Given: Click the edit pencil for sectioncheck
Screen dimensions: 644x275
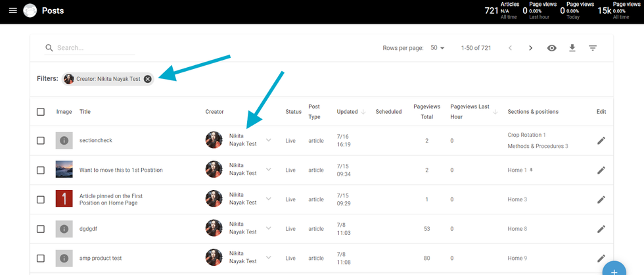Looking at the screenshot, I should click(x=601, y=141).
